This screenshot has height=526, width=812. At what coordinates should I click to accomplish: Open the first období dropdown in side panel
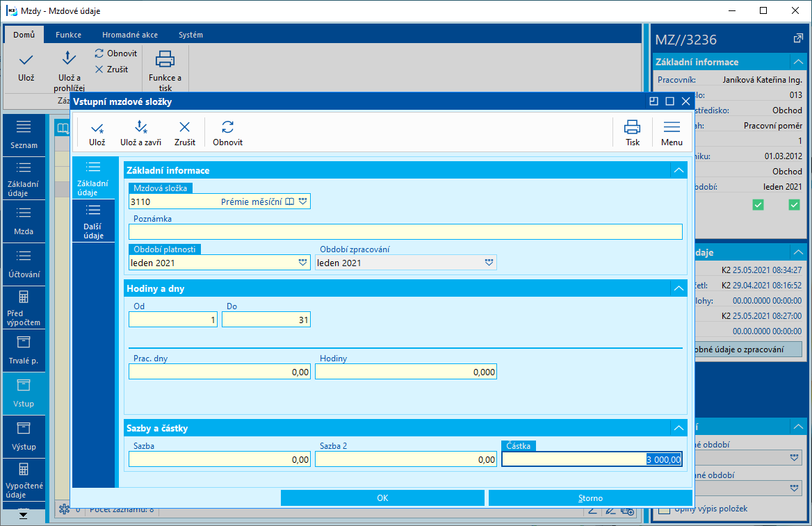pos(794,458)
